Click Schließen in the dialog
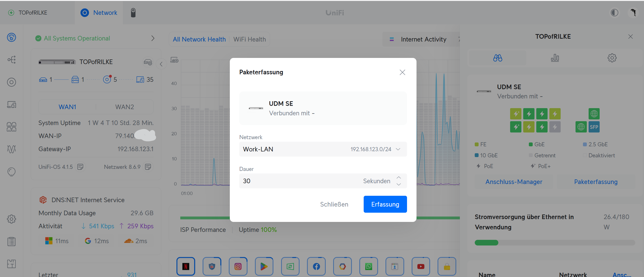Viewport: 644px width, 277px height. [334, 204]
